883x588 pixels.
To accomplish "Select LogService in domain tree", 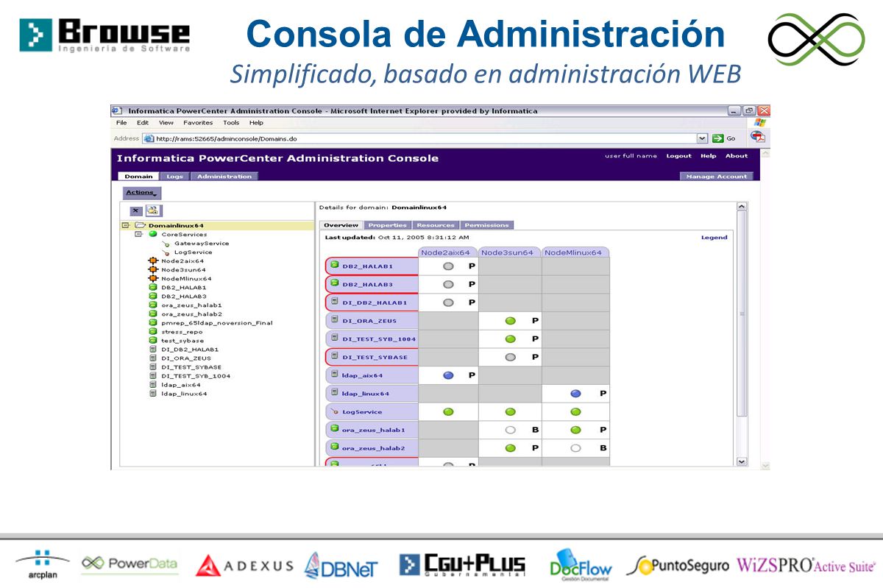I will tap(193, 252).
